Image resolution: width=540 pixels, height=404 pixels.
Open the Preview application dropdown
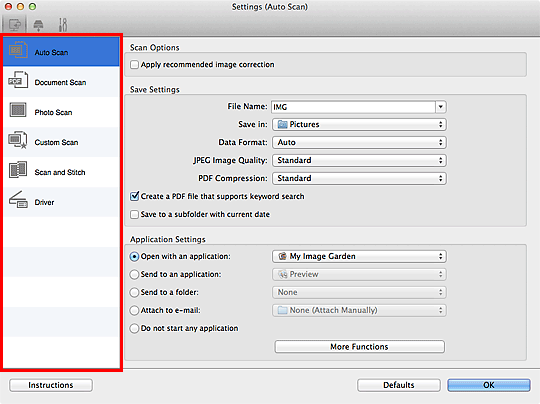(359, 274)
